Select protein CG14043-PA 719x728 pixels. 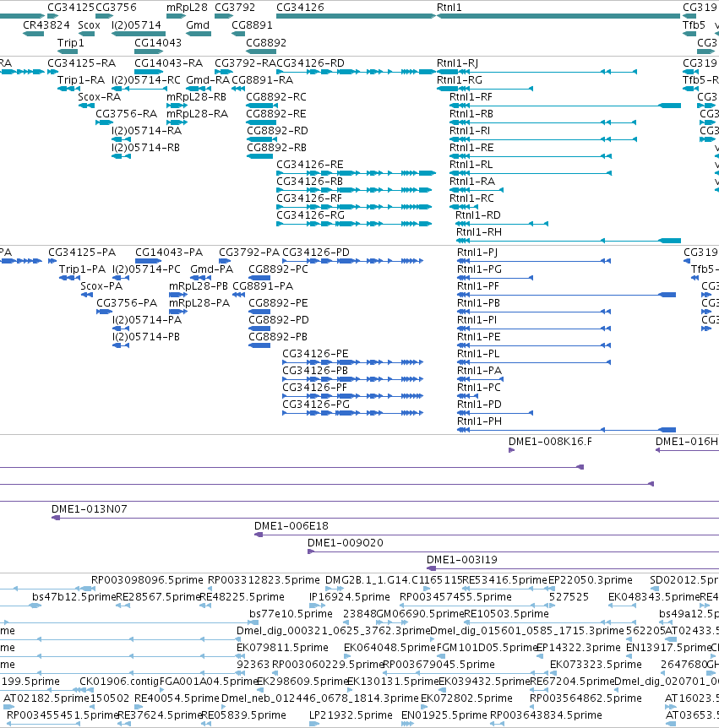point(169,253)
